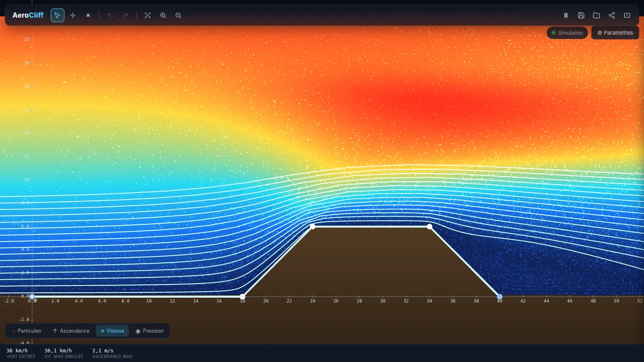The width and height of the screenshot is (644, 362).
Task: Fit the view to screen
Action: tap(148, 15)
